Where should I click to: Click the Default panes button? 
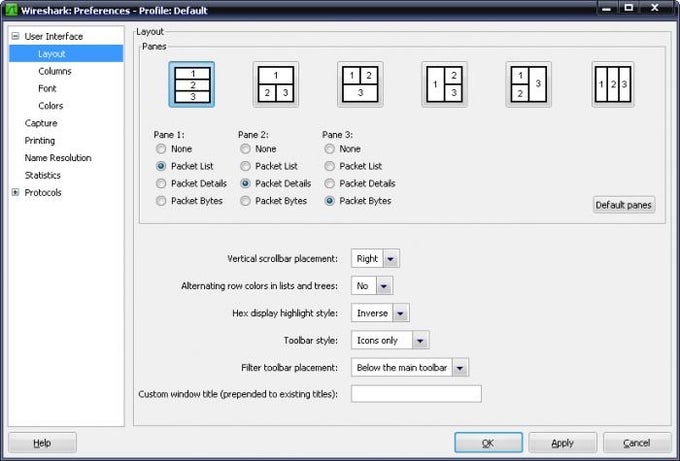(x=624, y=205)
